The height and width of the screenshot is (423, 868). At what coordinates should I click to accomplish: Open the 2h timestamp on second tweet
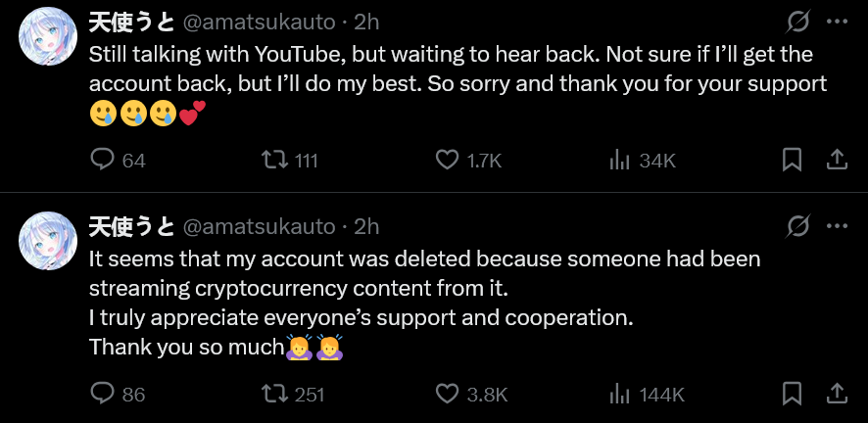[x=365, y=226]
